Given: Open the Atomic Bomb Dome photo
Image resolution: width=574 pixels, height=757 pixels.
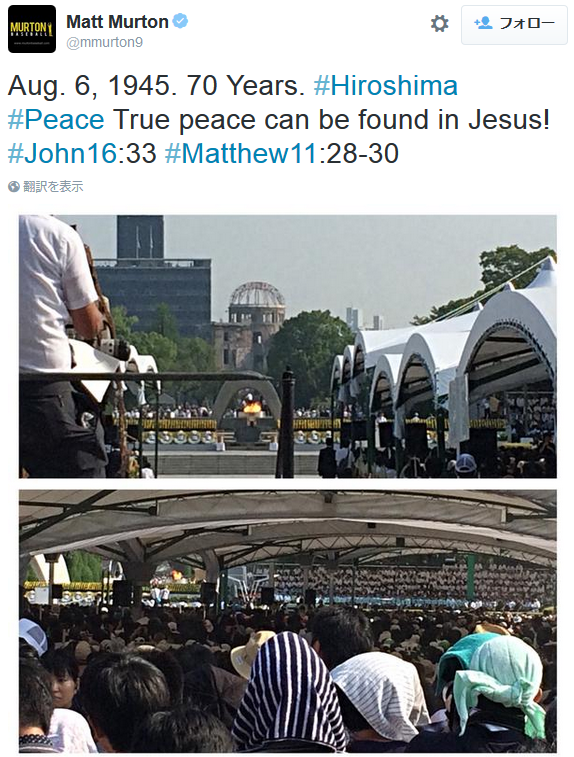Looking at the screenshot, I should tap(288, 346).
